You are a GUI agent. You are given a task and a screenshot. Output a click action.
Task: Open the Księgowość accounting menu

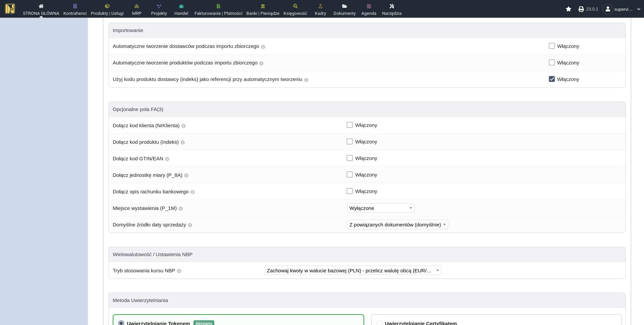tap(295, 9)
